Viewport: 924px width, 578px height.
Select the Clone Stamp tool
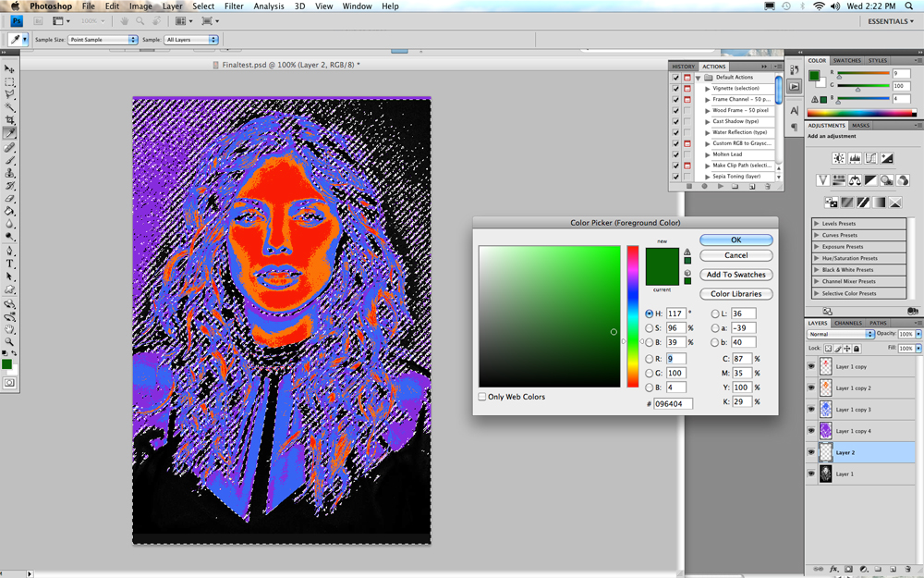pyautogui.click(x=9, y=173)
